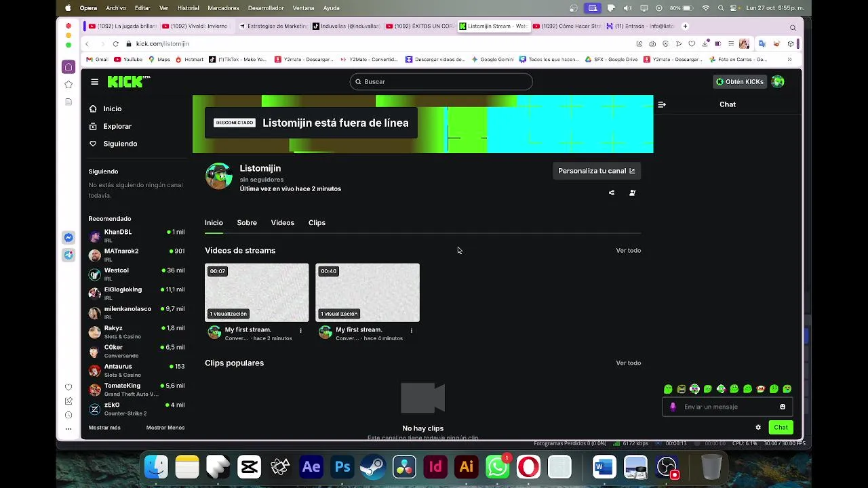Add page to Opera favorites heart
The height and width of the screenshot is (488, 868).
692,43
